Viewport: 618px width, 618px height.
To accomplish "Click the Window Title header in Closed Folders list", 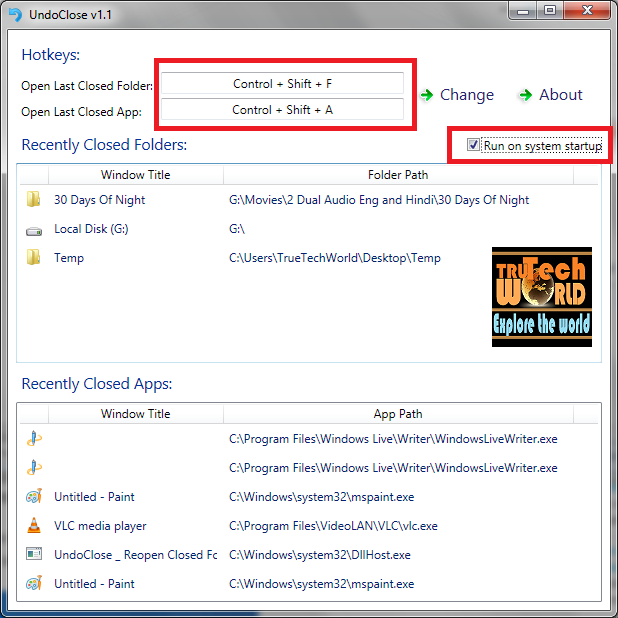I will click(x=136, y=175).
